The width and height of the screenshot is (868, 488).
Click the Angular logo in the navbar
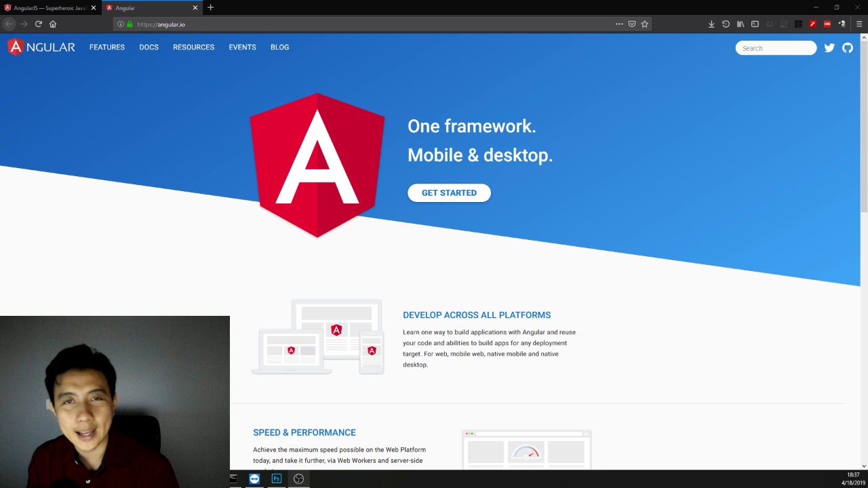pos(41,47)
